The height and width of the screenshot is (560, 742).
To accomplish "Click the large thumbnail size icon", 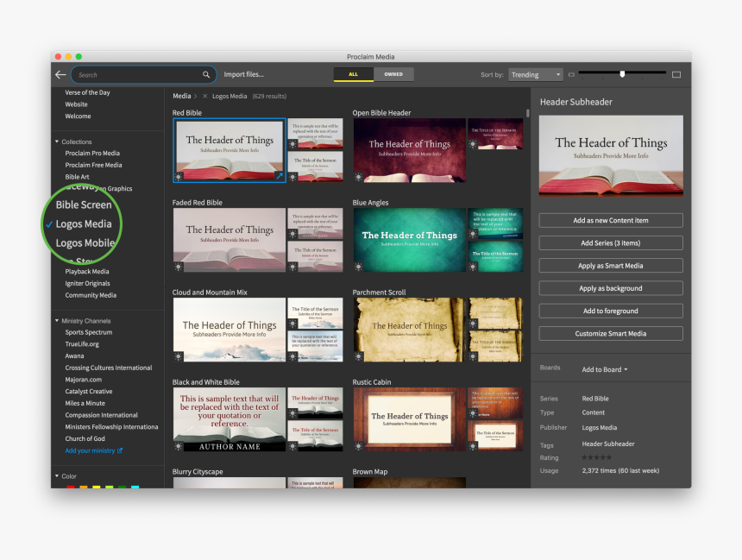I will pos(676,75).
